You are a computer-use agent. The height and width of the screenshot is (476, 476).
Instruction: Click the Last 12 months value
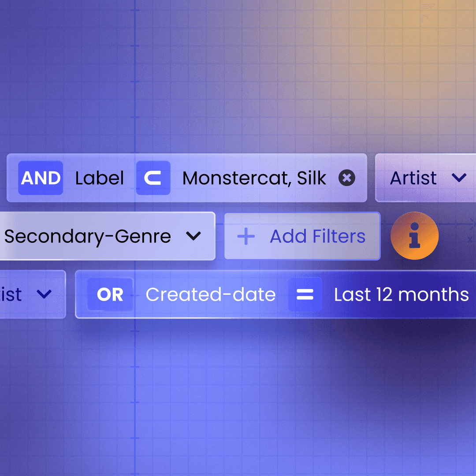coord(402,294)
